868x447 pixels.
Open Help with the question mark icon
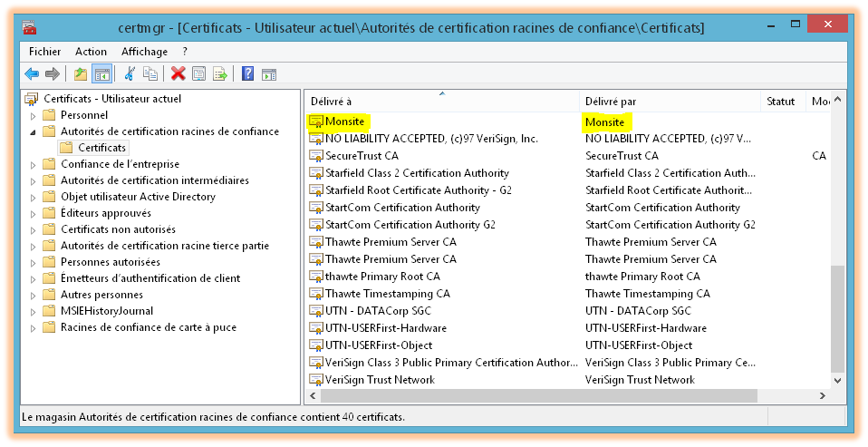click(x=248, y=73)
